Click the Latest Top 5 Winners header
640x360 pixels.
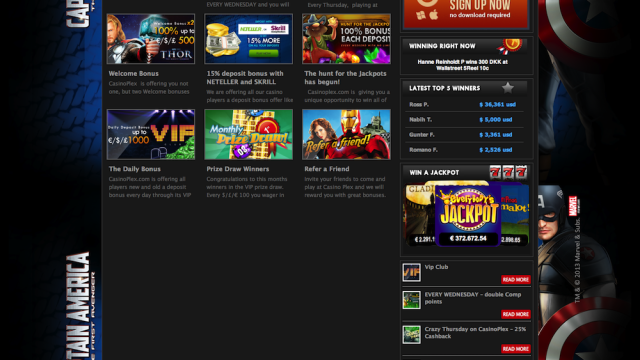[x=444, y=88]
